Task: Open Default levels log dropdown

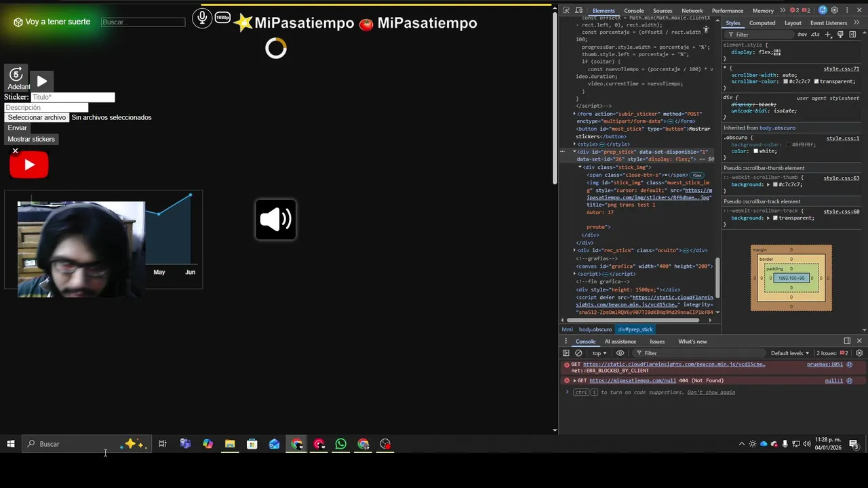Action: tap(790, 353)
